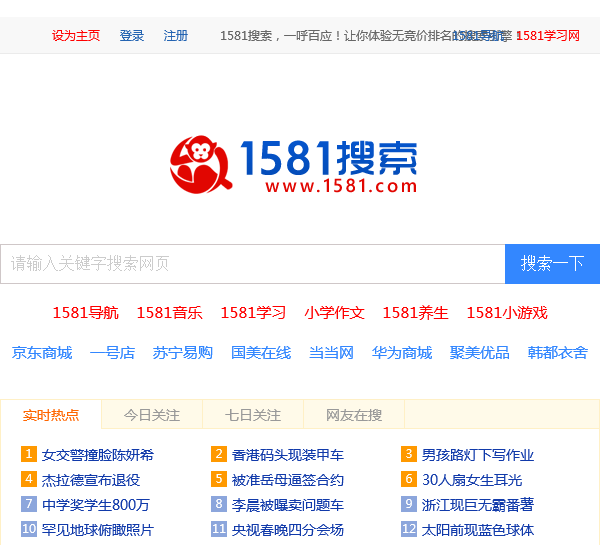
Task: Select the 实时热点 tab
Action: coord(51,415)
